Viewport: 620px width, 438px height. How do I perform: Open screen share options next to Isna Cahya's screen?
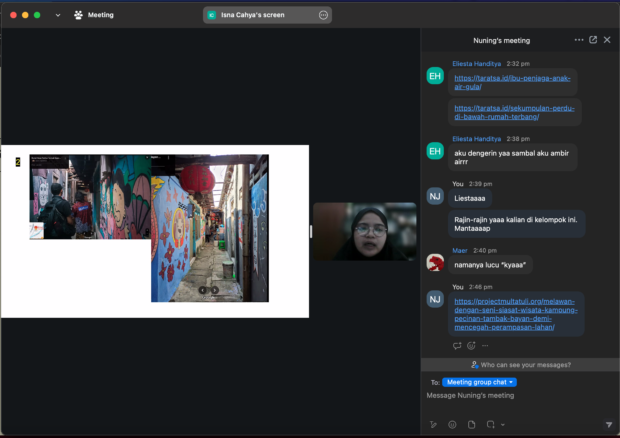[x=323, y=15]
